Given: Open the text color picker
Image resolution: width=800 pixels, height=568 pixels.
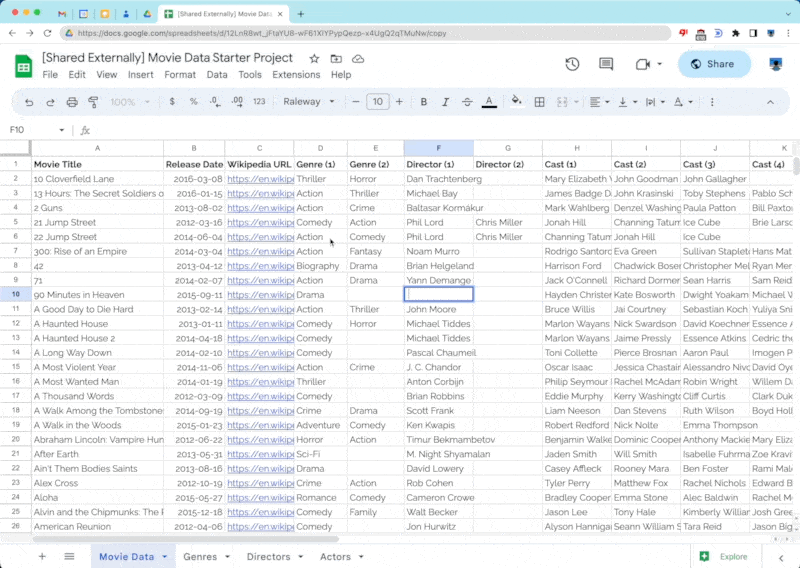Looking at the screenshot, I should click(489, 102).
